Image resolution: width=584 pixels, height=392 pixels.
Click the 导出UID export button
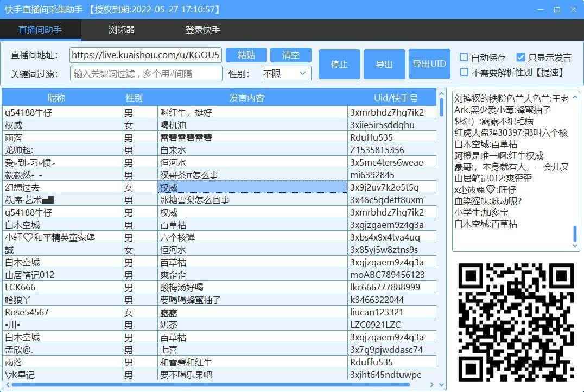coord(429,64)
